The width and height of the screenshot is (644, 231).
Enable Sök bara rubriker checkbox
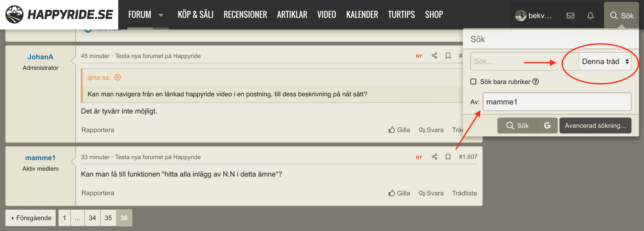click(473, 82)
